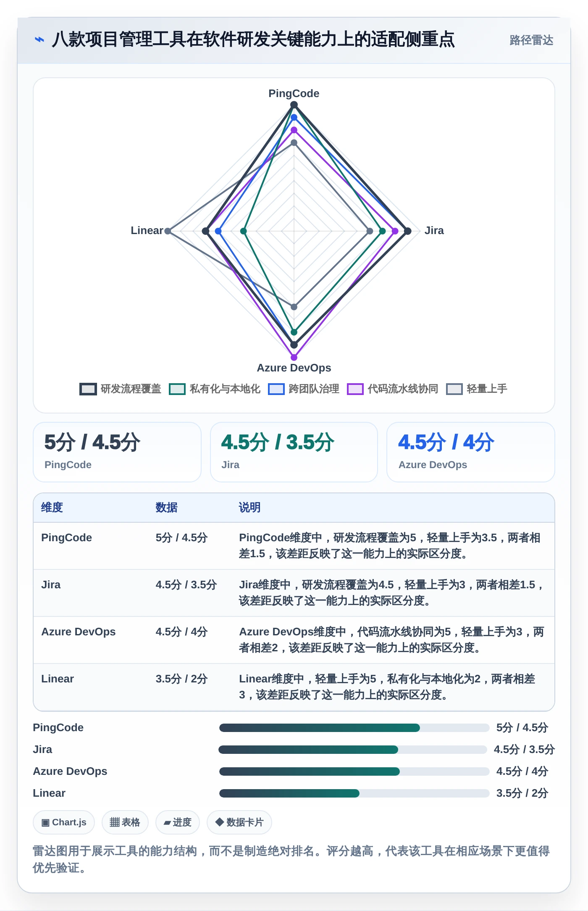
Task: Toggle the 私有化与本地化 legend swatch
Action: pos(177,389)
